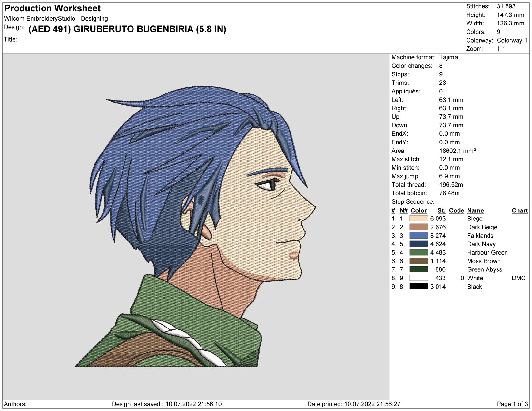Screen dimensions: 532x411
Task: Click the Green Abyss color swatch
Action: coord(419,269)
